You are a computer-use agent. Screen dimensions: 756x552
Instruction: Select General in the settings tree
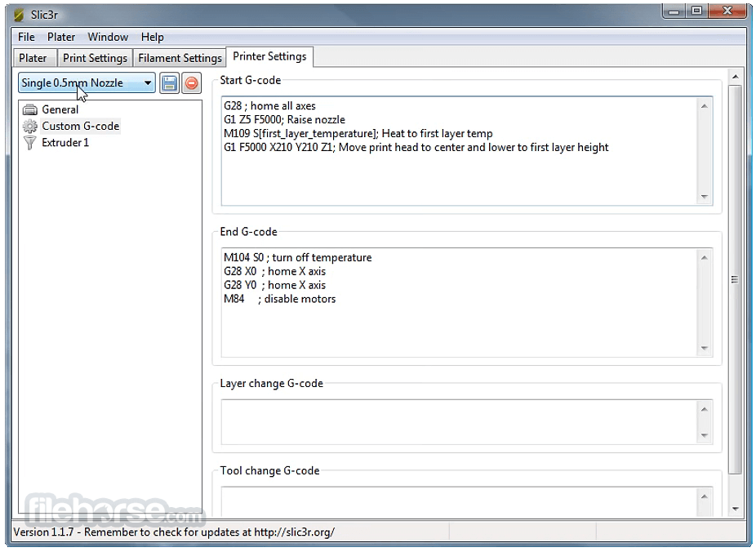click(x=60, y=110)
